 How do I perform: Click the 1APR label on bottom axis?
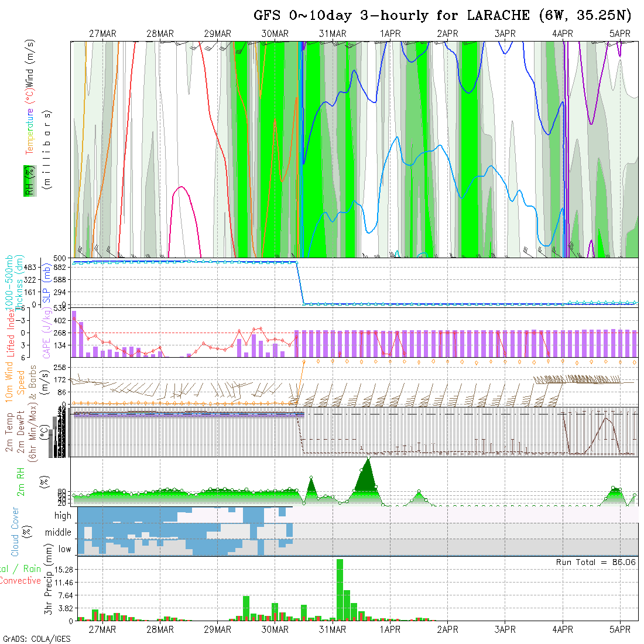pos(390,630)
